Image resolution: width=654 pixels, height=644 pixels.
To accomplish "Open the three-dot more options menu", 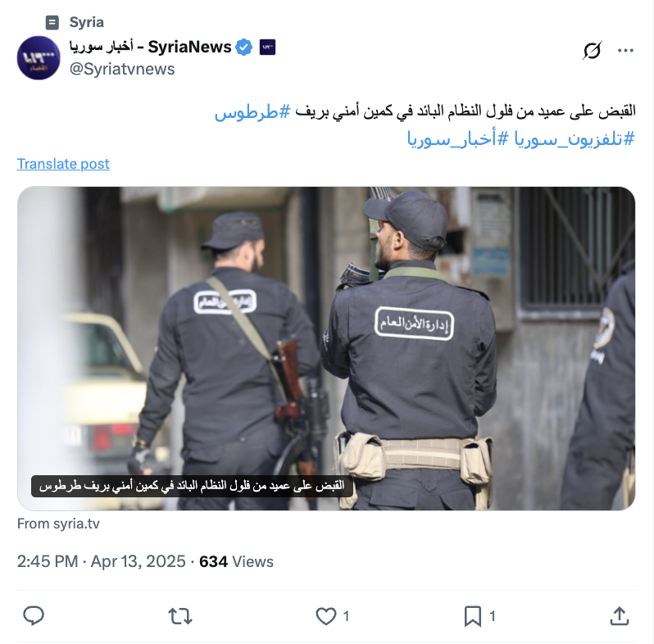I will pyautogui.click(x=625, y=51).
